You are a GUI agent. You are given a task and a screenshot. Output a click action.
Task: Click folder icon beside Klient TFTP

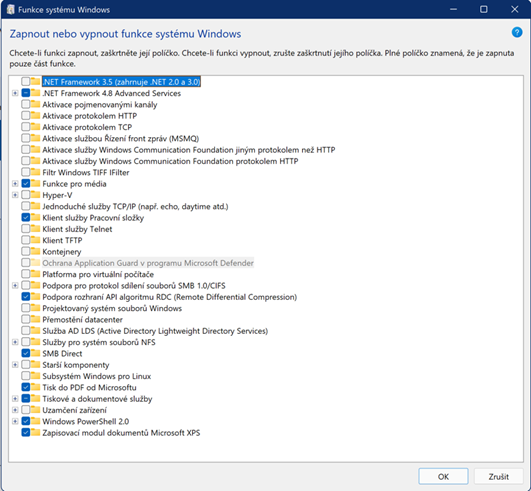pyautogui.click(x=36, y=240)
